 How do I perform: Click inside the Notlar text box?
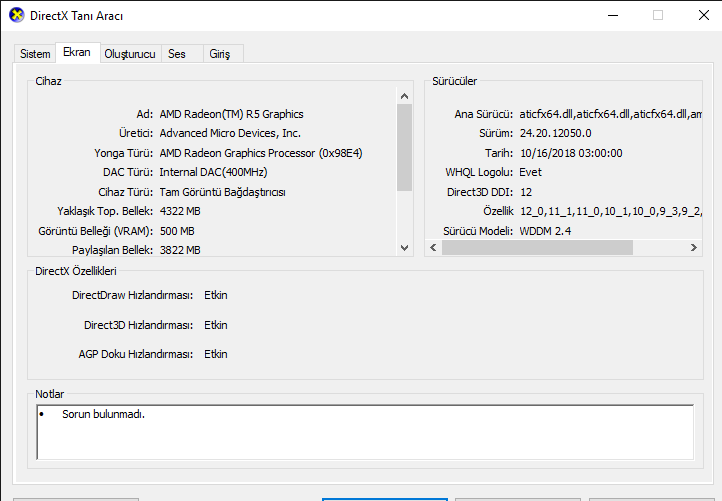365,432
